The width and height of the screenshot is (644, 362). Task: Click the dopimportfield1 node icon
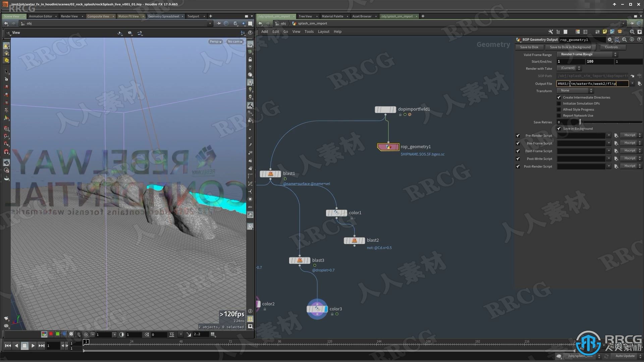(385, 109)
